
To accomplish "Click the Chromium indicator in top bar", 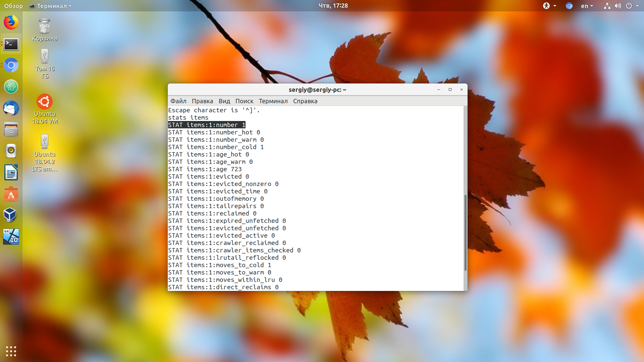I will [569, 6].
